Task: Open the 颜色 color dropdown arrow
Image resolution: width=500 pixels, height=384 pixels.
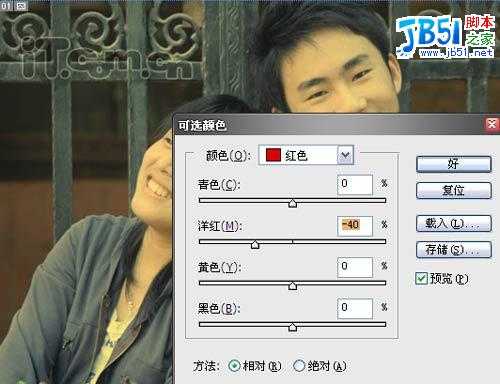Action: 345,155
